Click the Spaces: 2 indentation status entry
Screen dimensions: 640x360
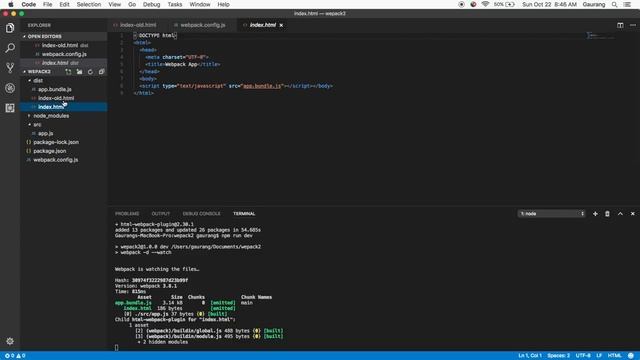pos(558,356)
